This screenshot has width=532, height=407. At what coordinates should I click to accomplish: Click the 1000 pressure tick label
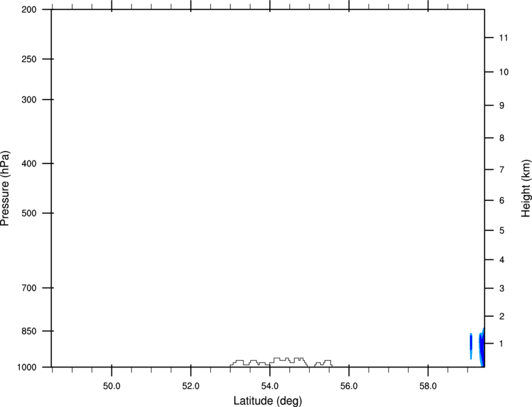tap(26, 368)
